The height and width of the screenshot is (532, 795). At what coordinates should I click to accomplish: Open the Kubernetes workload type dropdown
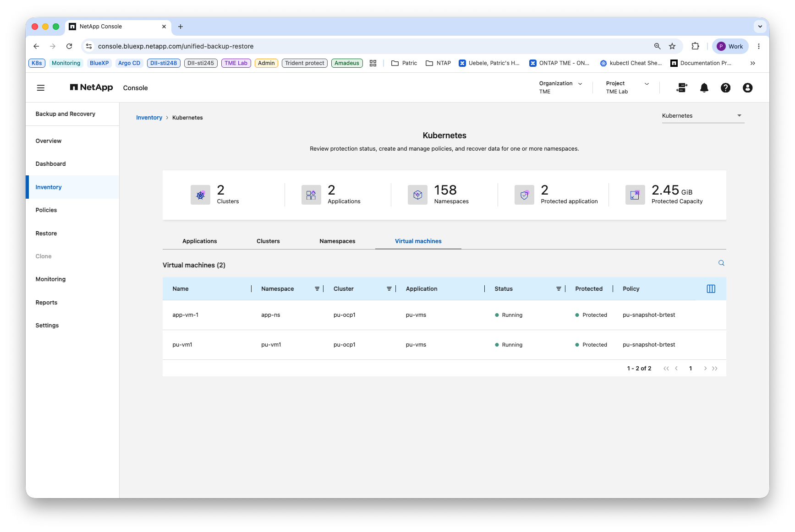coord(703,116)
